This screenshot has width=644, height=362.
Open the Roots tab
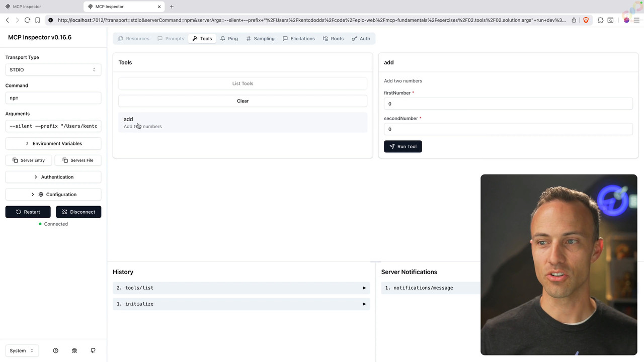[x=334, y=38]
